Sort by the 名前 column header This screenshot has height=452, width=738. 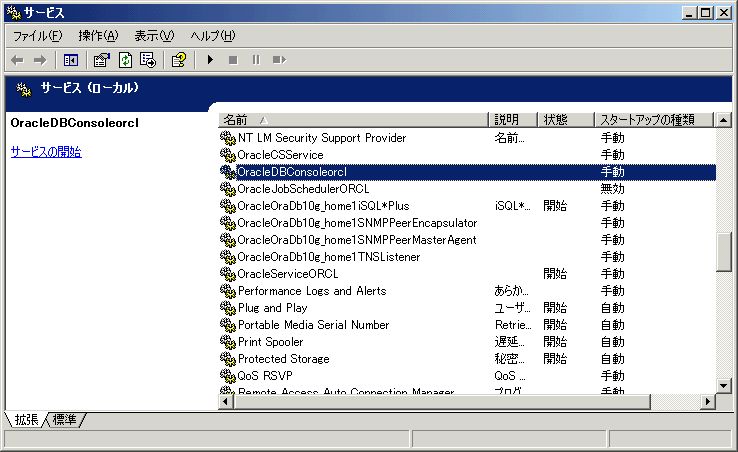click(353, 120)
